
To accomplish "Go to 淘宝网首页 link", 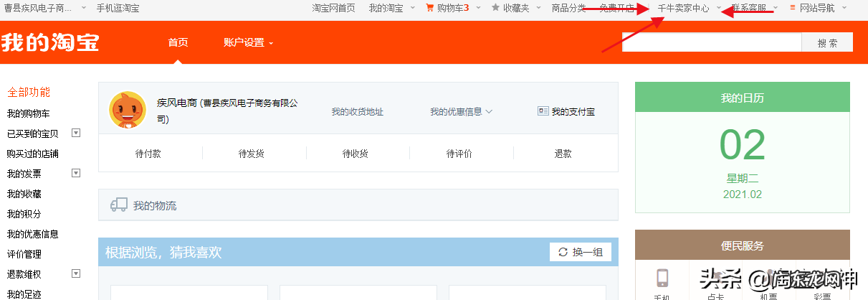I will (x=333, y=9).
